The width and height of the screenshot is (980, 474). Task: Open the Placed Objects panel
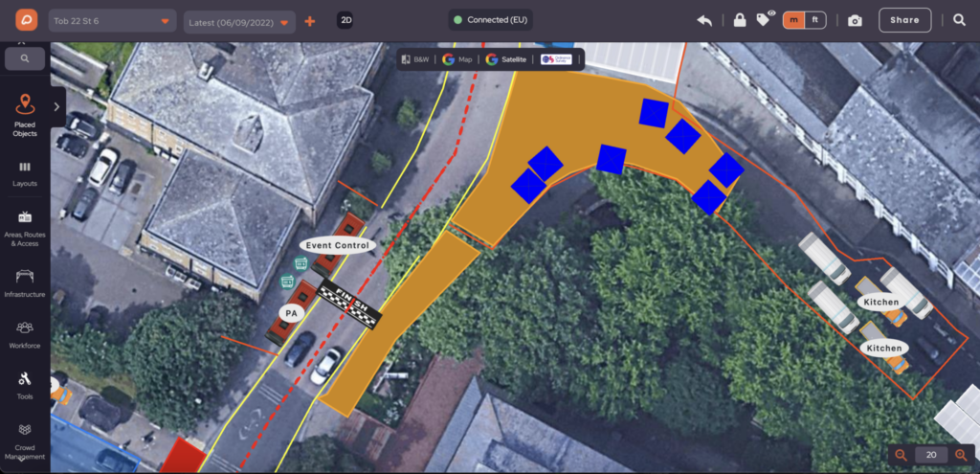(25, 114)
